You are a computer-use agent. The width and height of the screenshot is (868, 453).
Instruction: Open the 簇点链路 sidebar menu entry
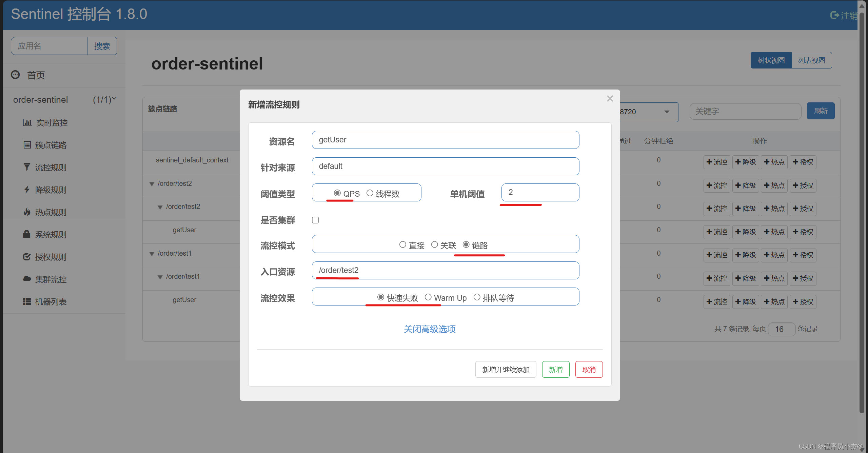pos(51,145)
